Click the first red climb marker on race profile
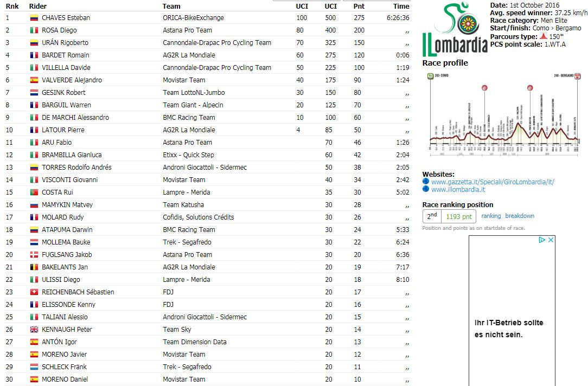588x386 pixels. pyautogui.click(x=484, y=88)
